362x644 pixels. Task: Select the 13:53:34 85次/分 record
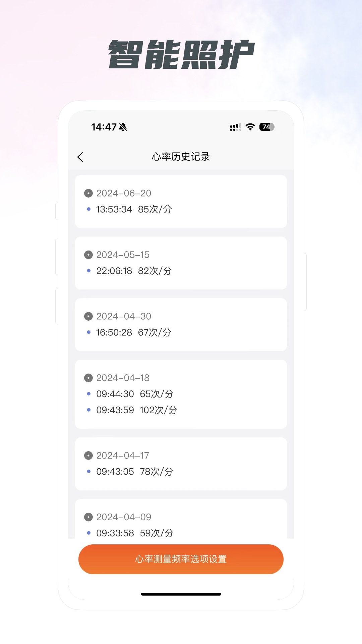[134, 209]
